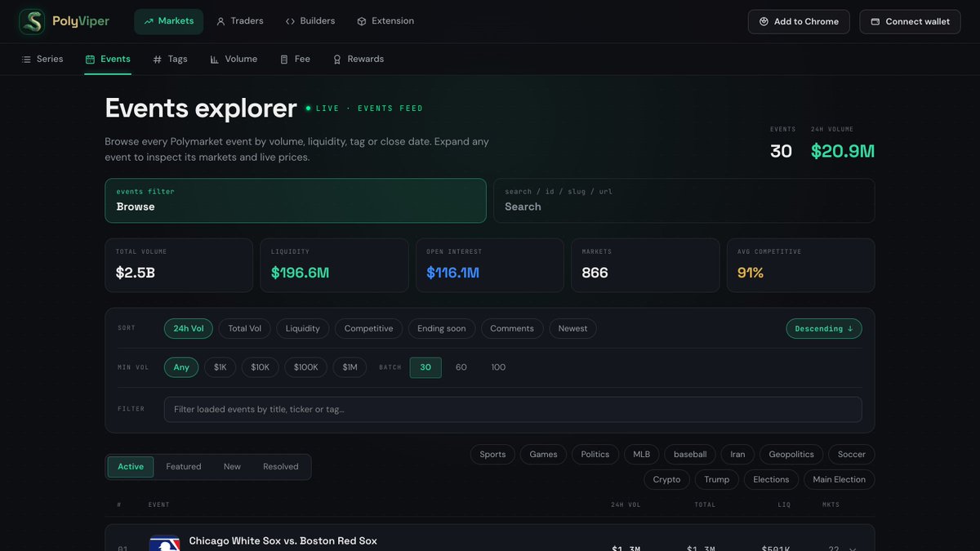The height and width of the screenshot is (551, 980).
Task: Sort events by Competitive
Action: point(368,329)
